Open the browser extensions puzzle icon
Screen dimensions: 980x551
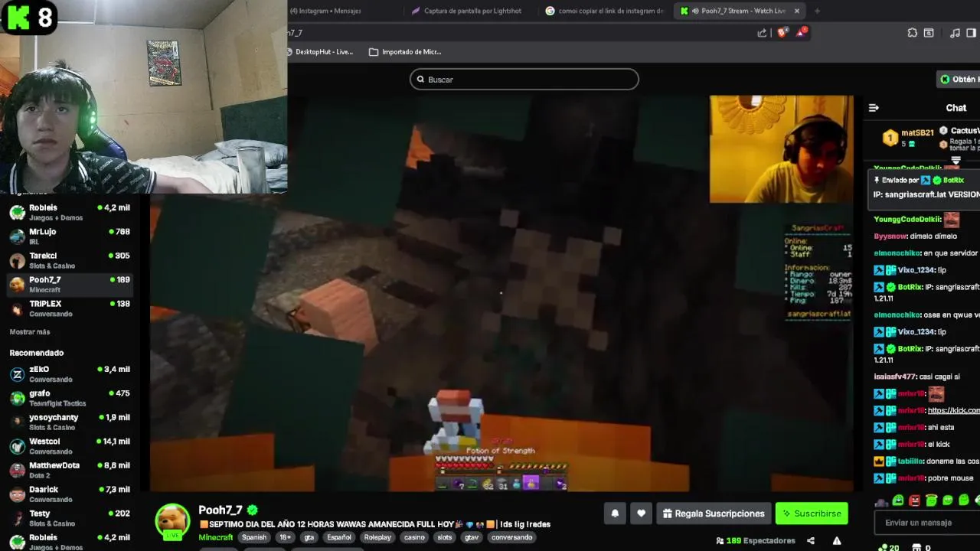pyautogui.click(x=913, y=33)
